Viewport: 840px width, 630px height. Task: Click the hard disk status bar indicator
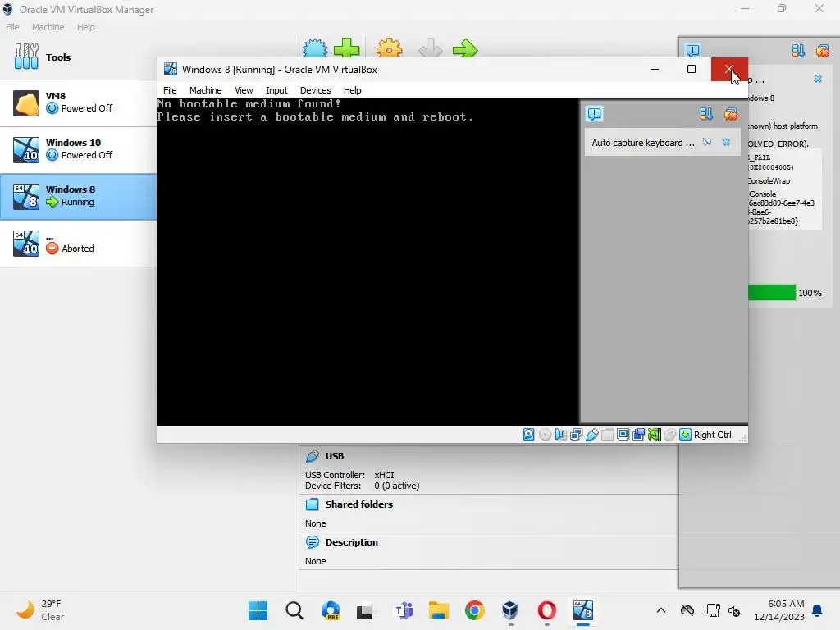tap(529, 435)
